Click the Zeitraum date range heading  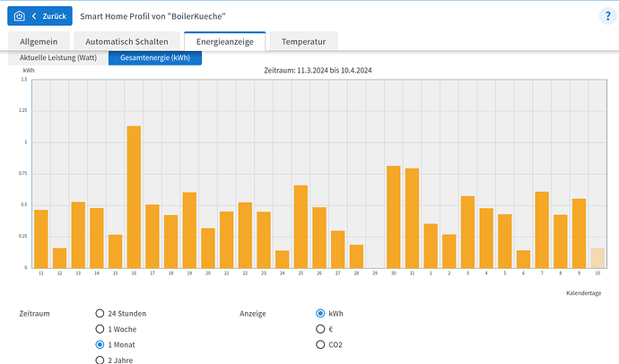click(x=318, y=71)
